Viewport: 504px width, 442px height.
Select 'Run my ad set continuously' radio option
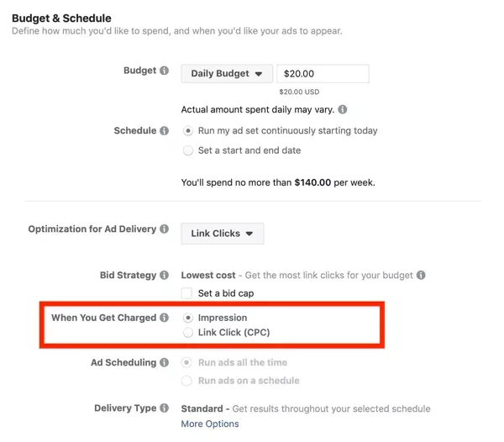[x=188, y=131]
